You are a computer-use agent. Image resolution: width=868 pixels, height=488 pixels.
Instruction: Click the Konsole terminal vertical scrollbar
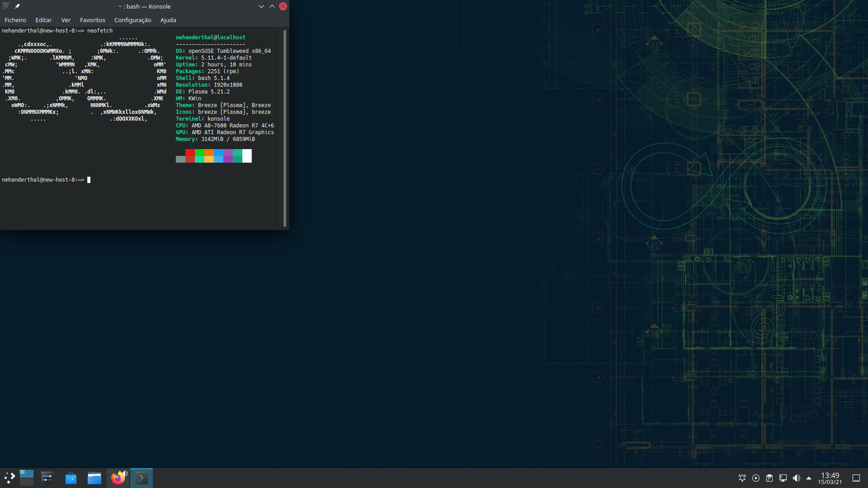(x=285, y=127)
